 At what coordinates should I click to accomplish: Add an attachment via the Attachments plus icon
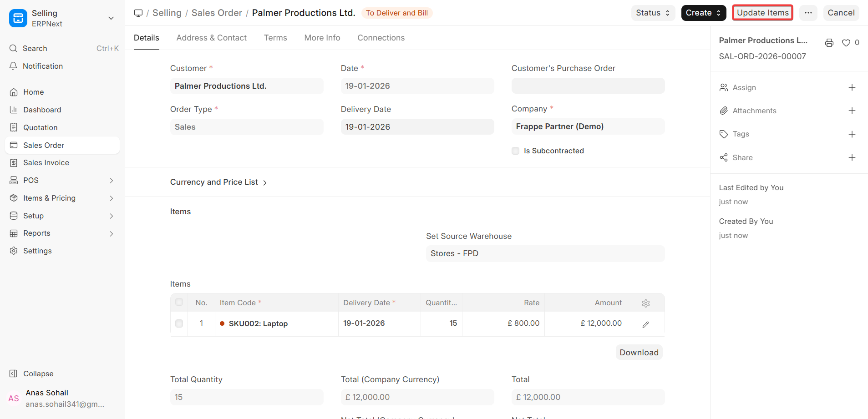click(853, 111)
